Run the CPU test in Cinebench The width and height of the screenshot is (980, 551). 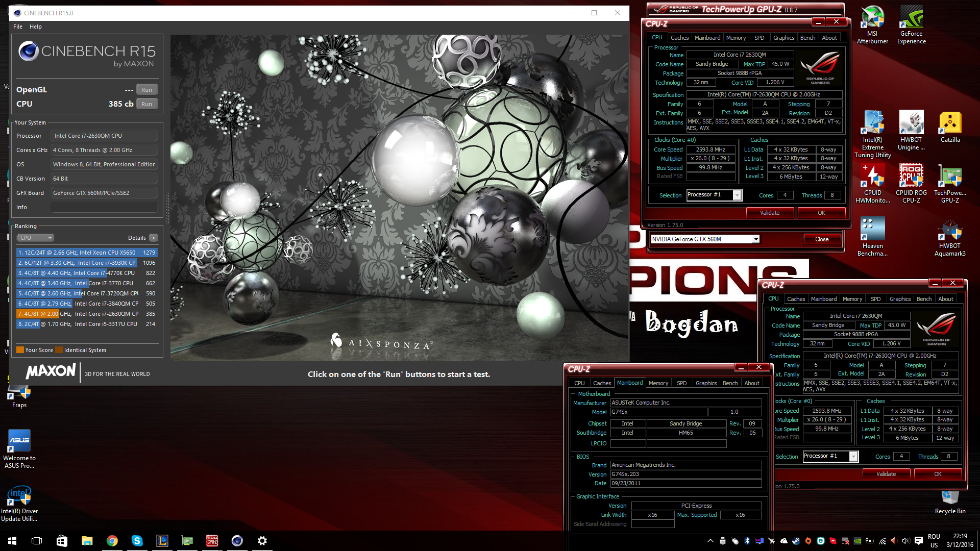coord(146,104)
